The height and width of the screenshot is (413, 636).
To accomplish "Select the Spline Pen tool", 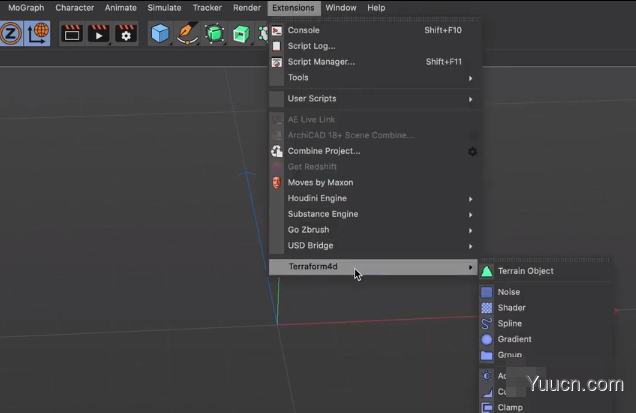I will pos(187,34).
